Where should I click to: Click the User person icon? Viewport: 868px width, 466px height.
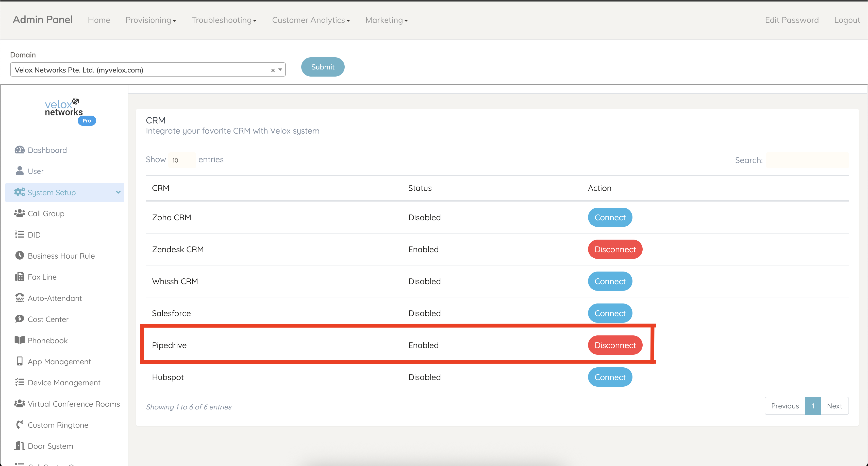pyautogui.click(x=20, y=171)
